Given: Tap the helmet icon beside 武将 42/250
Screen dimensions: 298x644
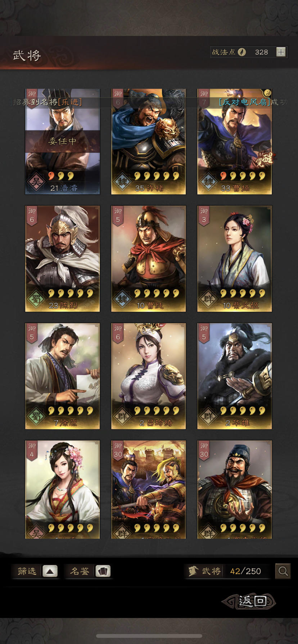Looking at the screenshot, I should click(x=193, y=571).
